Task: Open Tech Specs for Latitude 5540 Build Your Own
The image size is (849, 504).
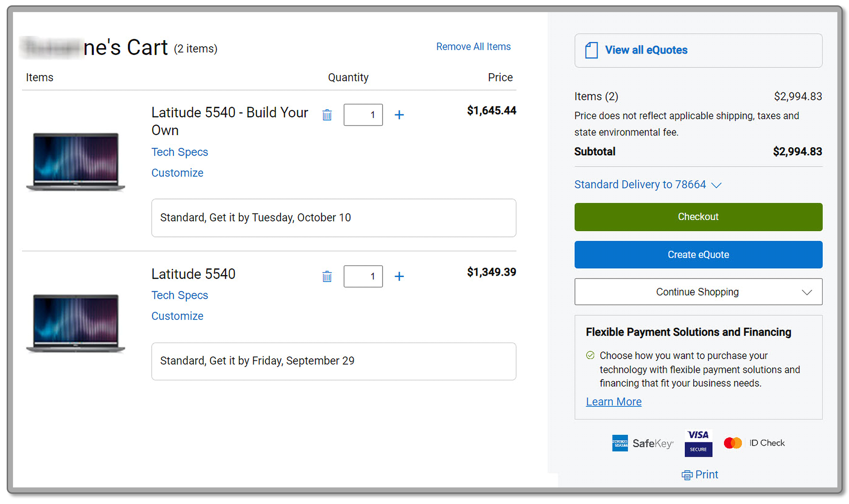Action: (x=179, y=152)
